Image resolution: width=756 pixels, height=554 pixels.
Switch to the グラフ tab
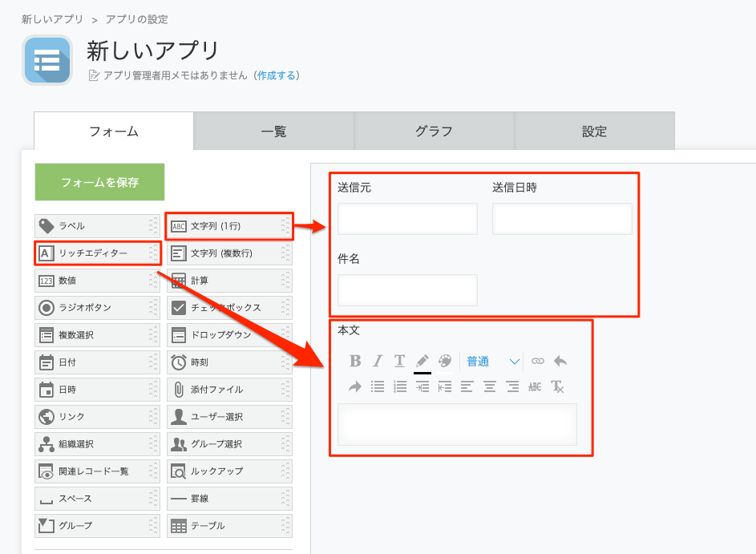point(434,131)
